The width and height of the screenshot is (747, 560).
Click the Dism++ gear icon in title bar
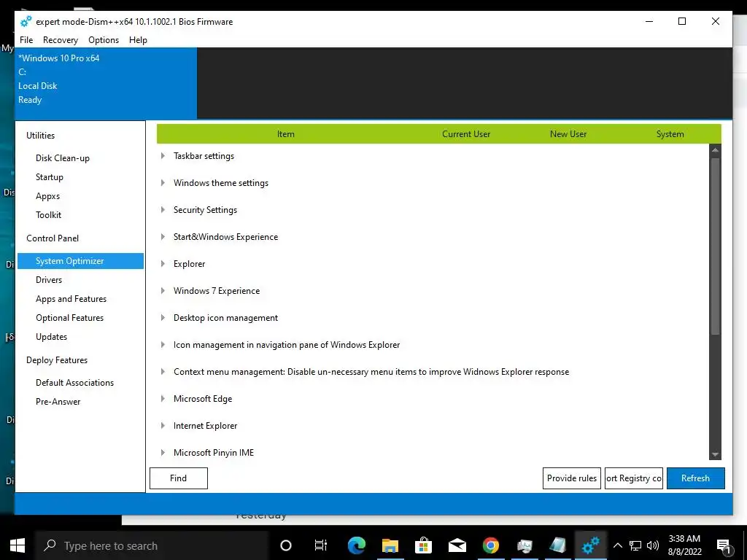click(x=26, y=21)
